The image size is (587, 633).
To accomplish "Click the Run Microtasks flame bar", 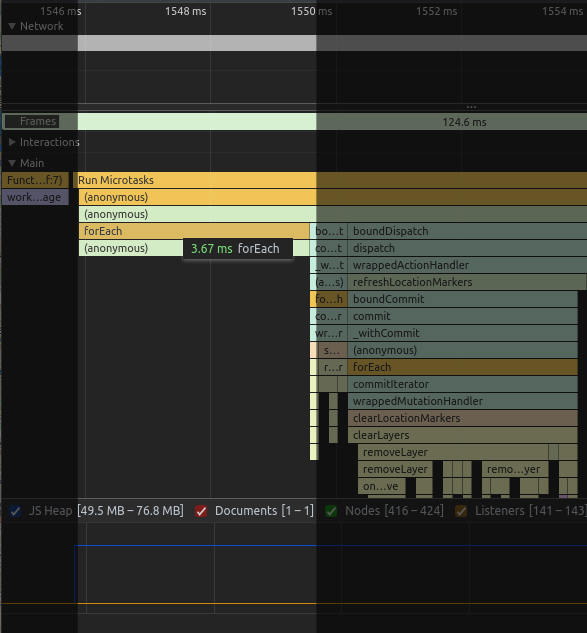I will click(330, 180).
